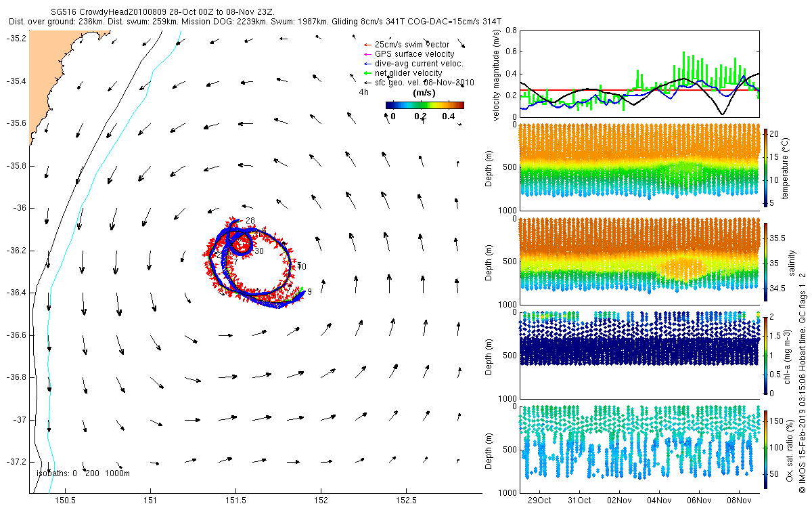812x508 pixels.
Task: Click the blue dive-avg current legend arrow
Action: point(367,64)
